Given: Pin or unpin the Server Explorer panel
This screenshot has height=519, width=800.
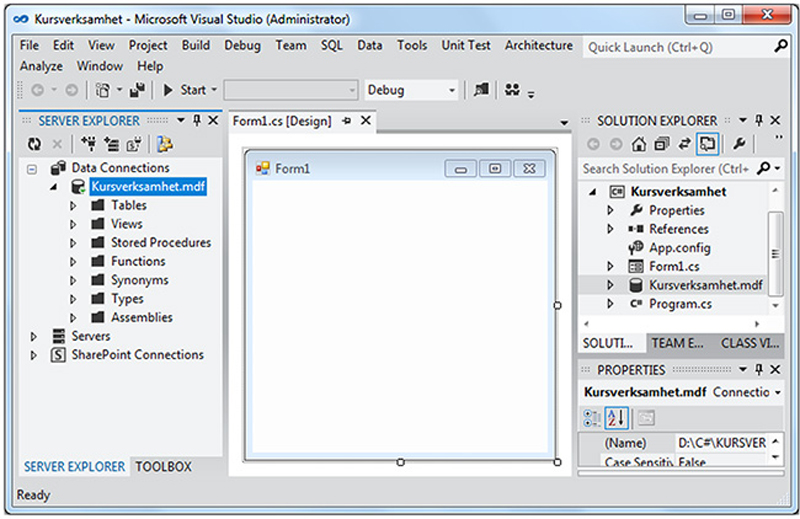Looking at the screenshot, I should (197, 121).
